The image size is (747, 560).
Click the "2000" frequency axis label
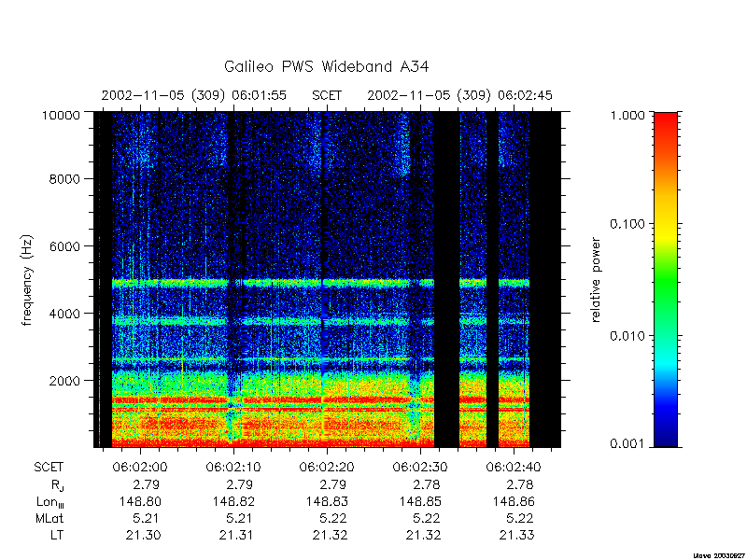tap(64, 381)
